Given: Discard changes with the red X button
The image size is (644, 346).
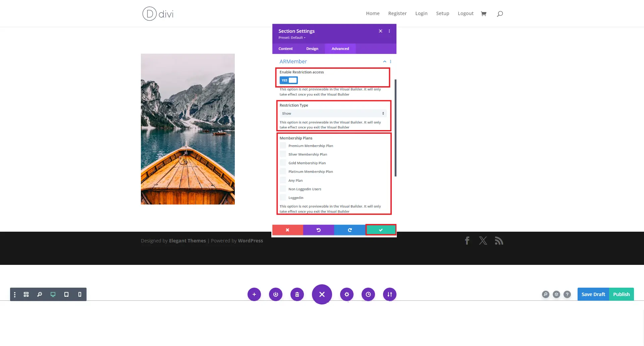Looking at the screenshot, I should [x=287, y=230].
